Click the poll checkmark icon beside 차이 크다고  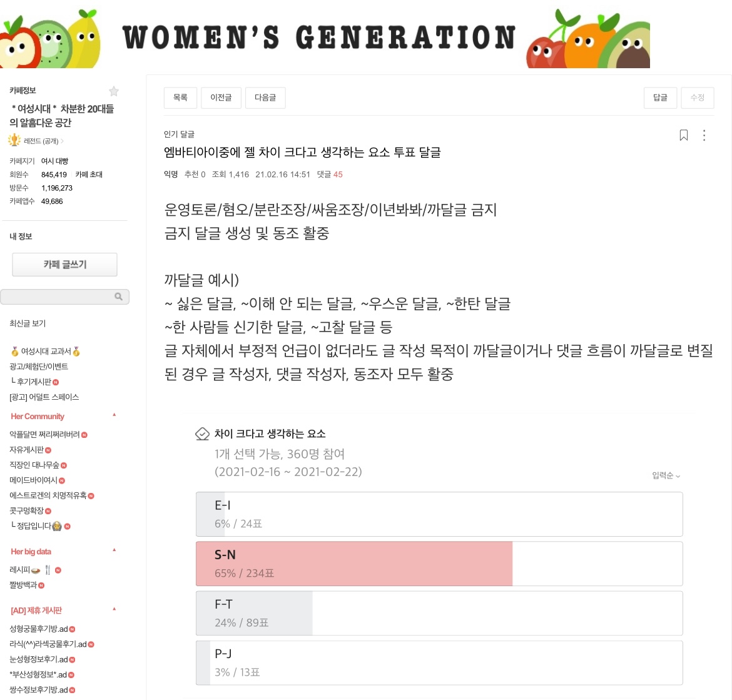[x=202, y=434]
